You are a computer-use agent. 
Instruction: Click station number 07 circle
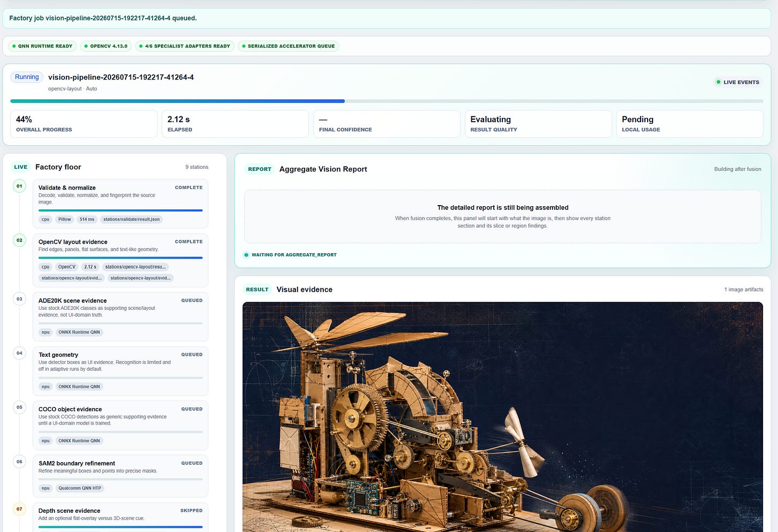click(19, 509)
